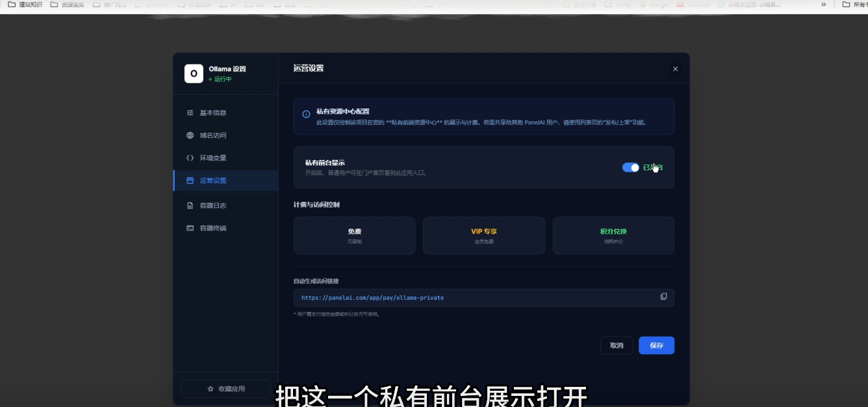
Task: Click the terminal icon beside 容器终端
Action: click(x=190, y=228)
